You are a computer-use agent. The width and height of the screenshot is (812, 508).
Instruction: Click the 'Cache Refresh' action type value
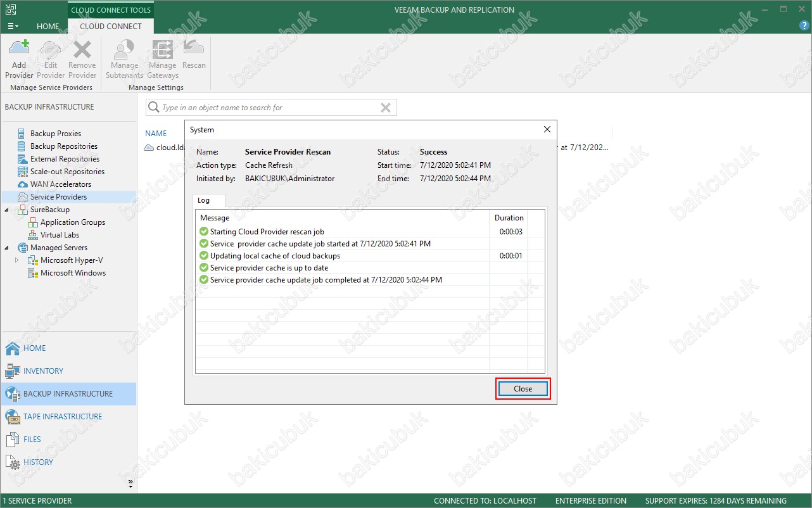[269, 165]
